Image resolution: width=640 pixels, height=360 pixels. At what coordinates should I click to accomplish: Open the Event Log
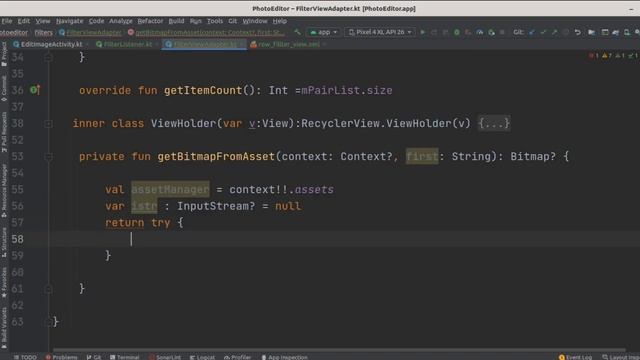[x=576, y=357]
